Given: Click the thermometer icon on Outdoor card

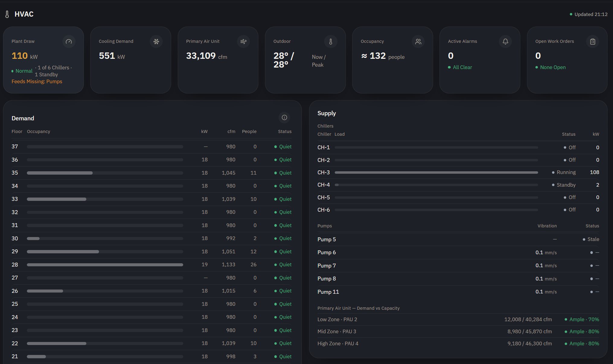Looking at the screenshot, I should [330, 42].
